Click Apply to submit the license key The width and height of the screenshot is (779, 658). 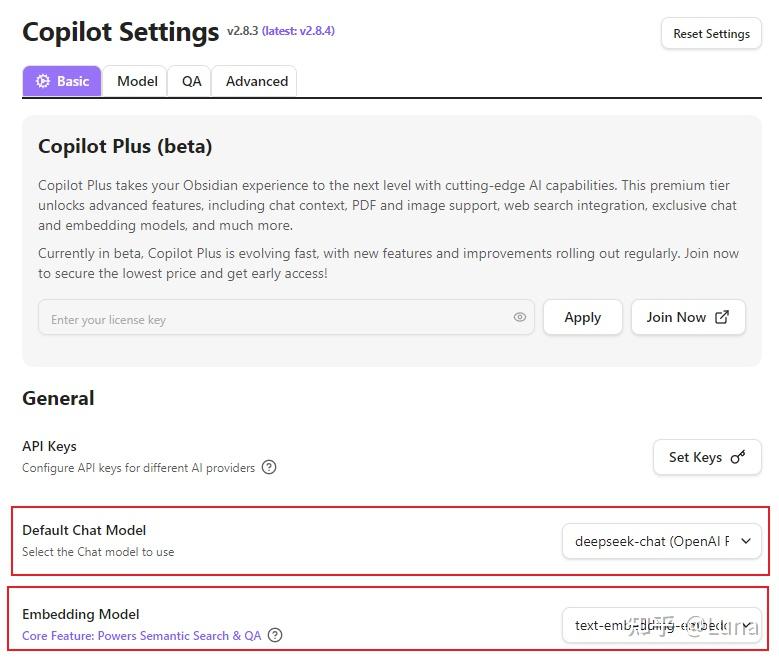click(x=582, y=317)
